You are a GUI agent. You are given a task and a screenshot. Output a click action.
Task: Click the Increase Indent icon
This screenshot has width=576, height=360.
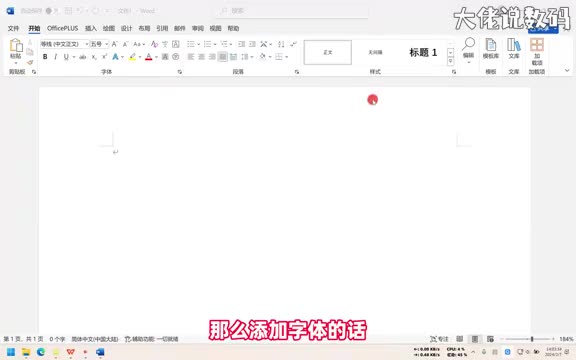click(x=252, y=44)
